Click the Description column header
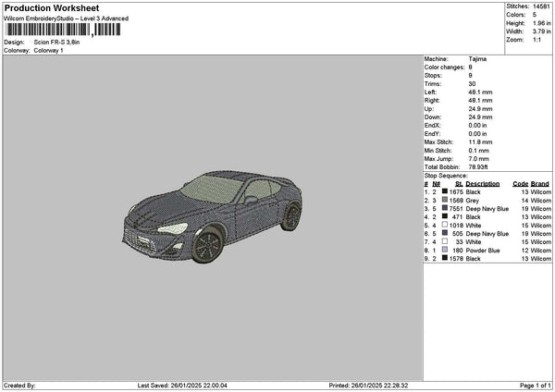555x392 pixels. pos(482,183)
